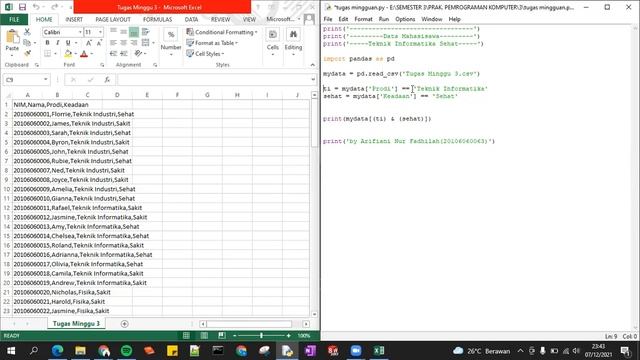The width and height of the screenshot is (640, 360).
Task: Switch to the DATA ribbon tab
Action: click(191, 19)
